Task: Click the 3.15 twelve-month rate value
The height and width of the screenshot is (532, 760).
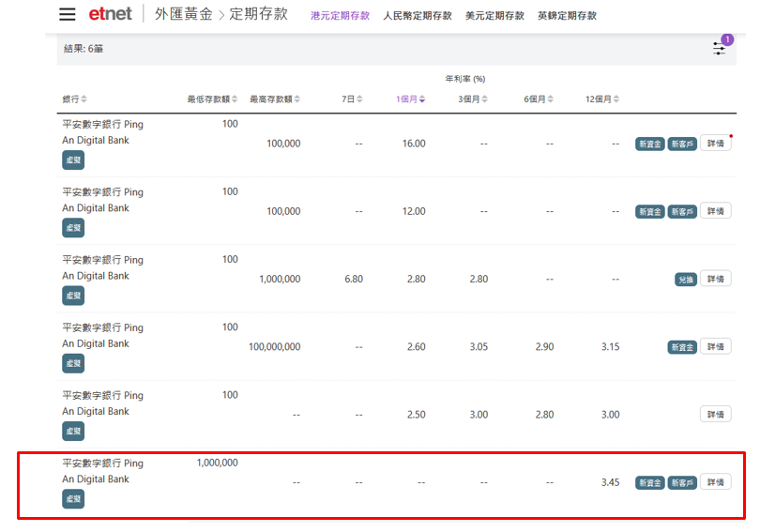Action: [x=610, y=347]
